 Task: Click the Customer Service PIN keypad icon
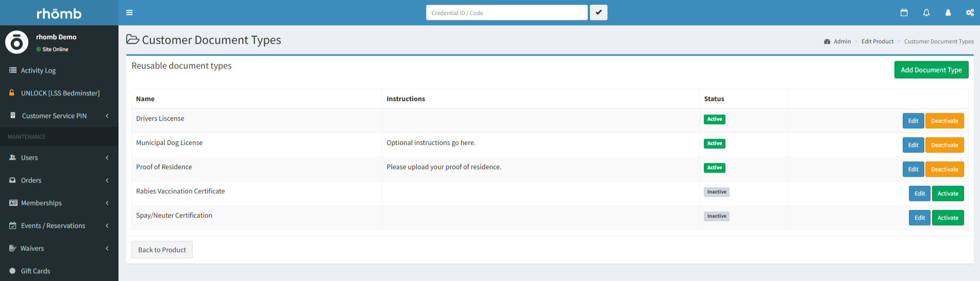pyautogui.click(x=13, y=115)
